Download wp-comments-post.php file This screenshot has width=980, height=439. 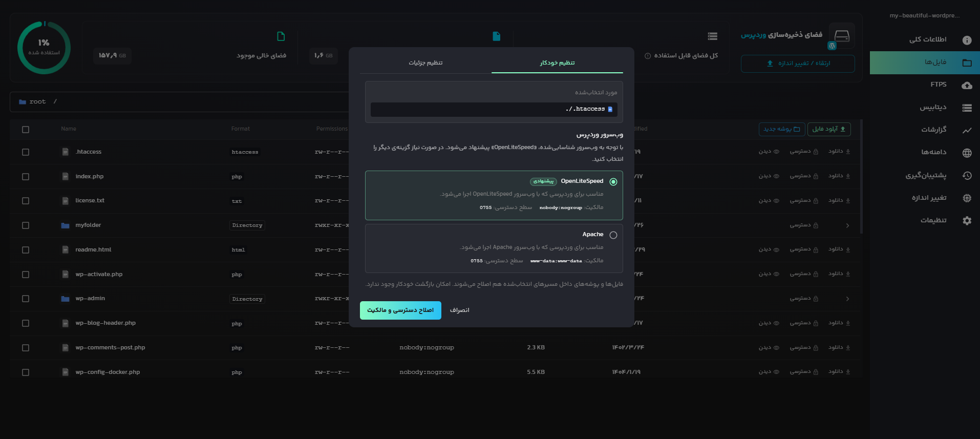click(839, 348)
